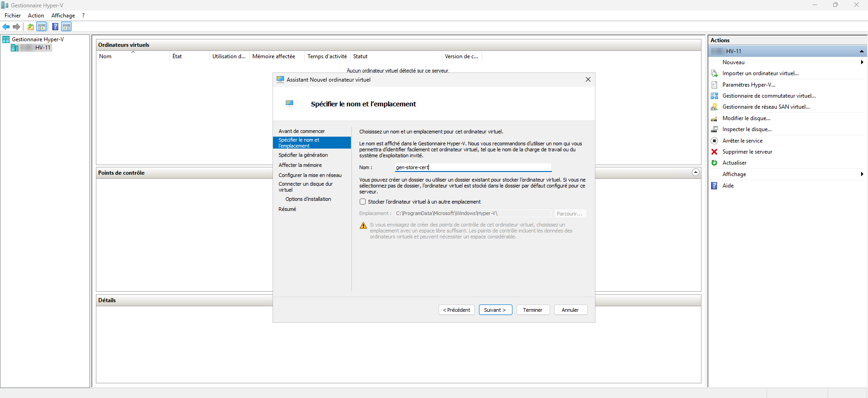868x398 pixels.
Task: Click the Suivant button
Action: (x=495, y=310)
